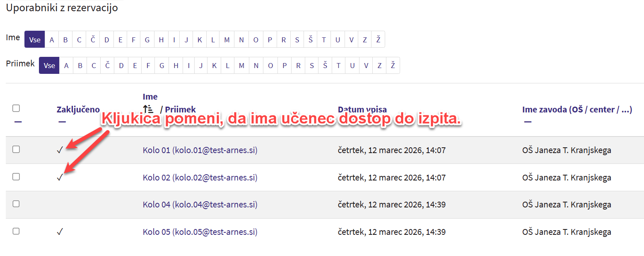Click the dash icon below the select-all checkbox
This screenshot has width=644, height=256.
click(18, 122)
